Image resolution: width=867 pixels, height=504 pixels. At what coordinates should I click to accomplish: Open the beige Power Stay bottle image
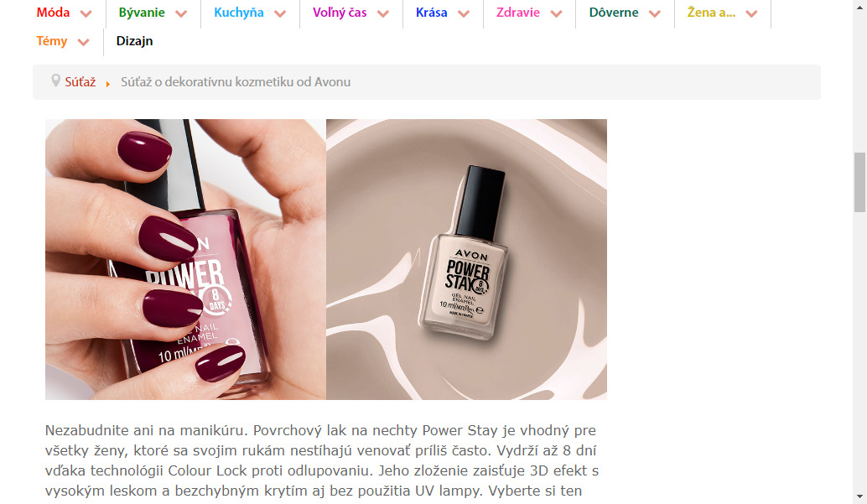click(x=467, y=259)
